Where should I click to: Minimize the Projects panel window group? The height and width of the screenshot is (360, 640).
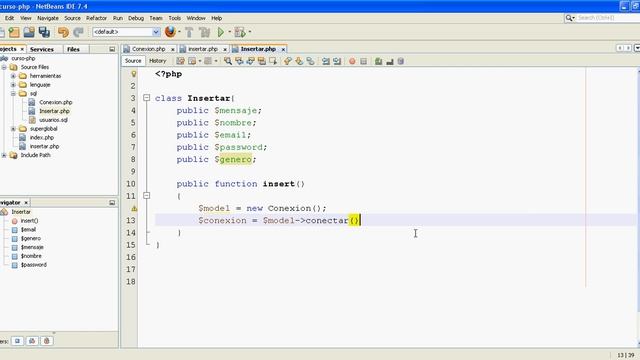coord(112,49)
